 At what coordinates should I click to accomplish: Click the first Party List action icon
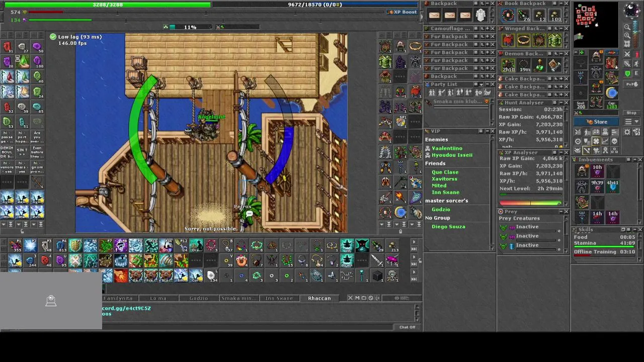tap(432, 93)
